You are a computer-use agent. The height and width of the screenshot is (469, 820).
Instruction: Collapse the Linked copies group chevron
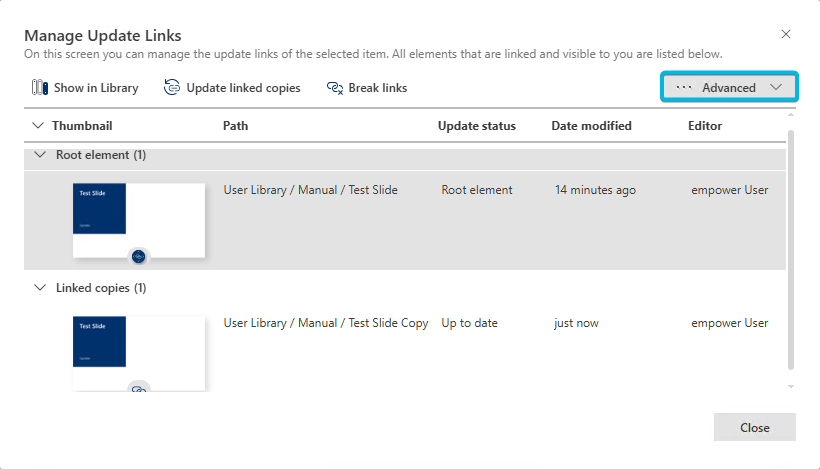40,288
